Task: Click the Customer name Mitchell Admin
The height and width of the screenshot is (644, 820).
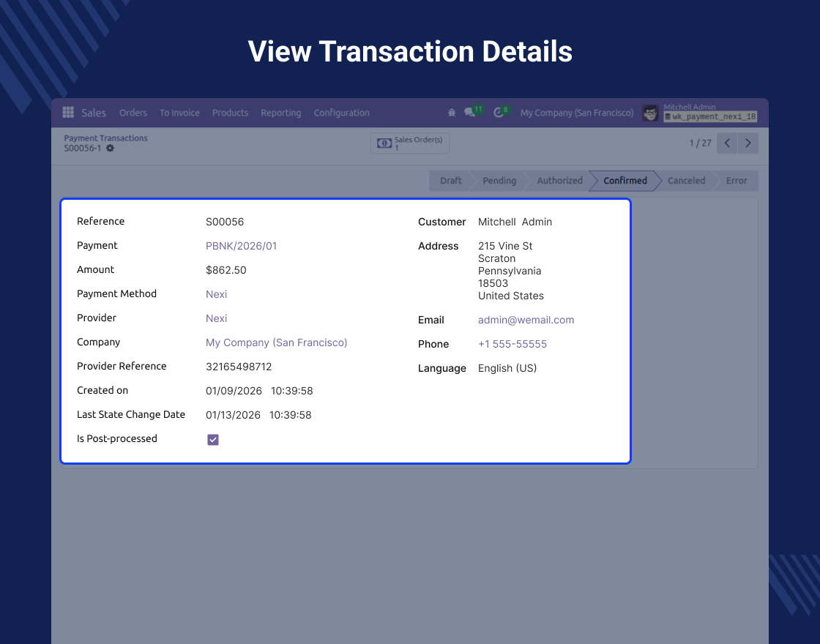Action: tap(515, 222)
